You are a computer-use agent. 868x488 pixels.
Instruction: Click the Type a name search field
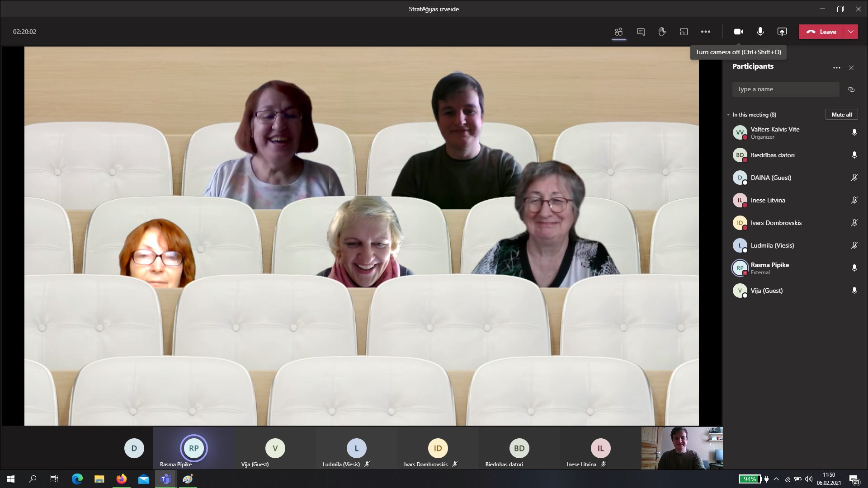pos(786,89)
